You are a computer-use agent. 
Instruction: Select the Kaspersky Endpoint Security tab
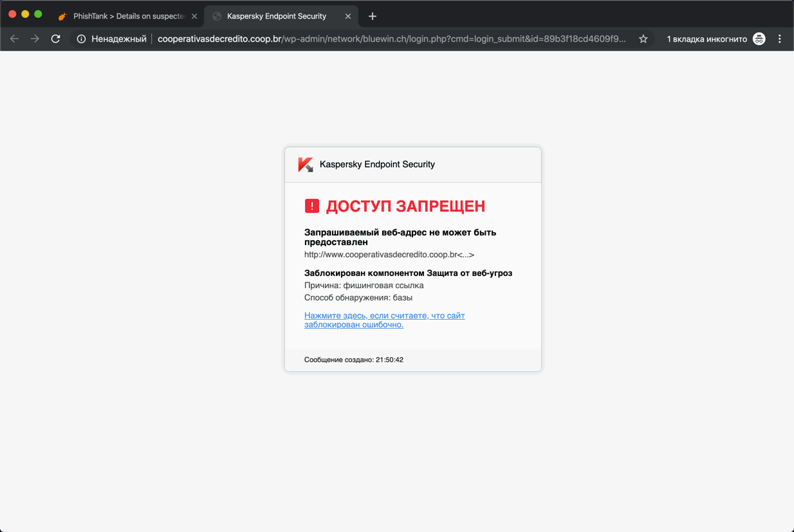tap(281, 16)
